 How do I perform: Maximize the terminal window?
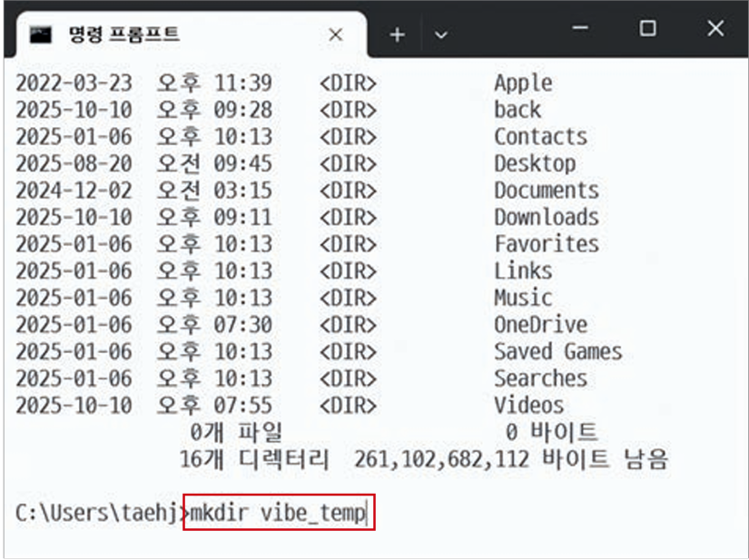click(x=647, y=29)
